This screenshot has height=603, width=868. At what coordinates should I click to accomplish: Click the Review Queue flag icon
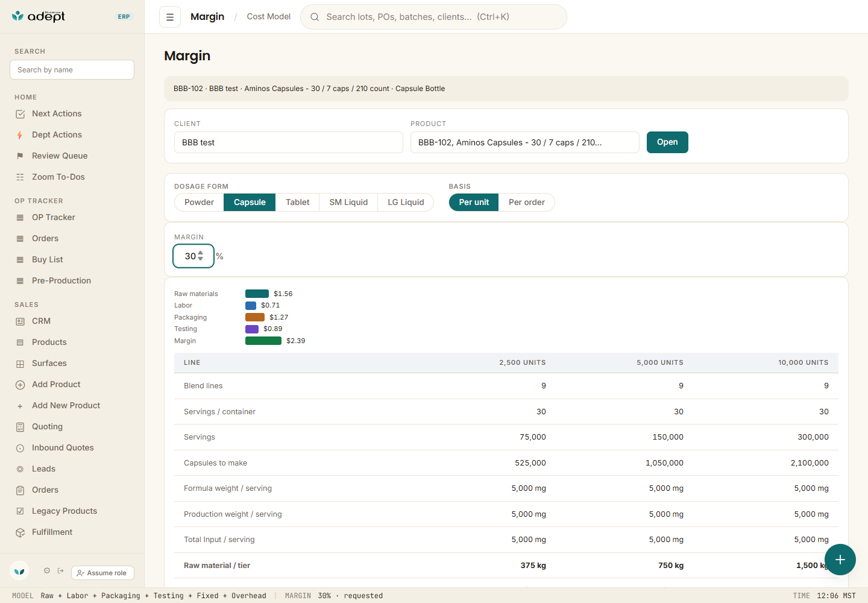click(x=20, y=156)
